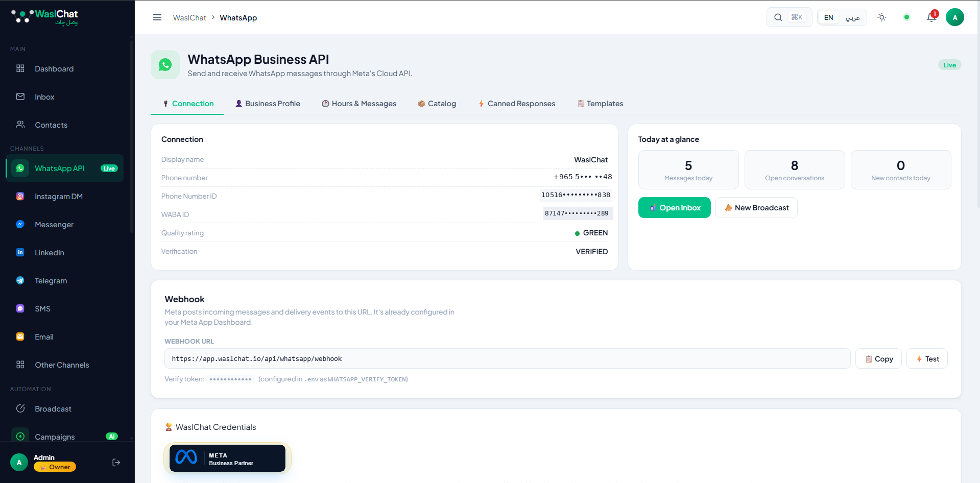Click the Open Inbox button

pyautogui.click(x=675, y=208)
